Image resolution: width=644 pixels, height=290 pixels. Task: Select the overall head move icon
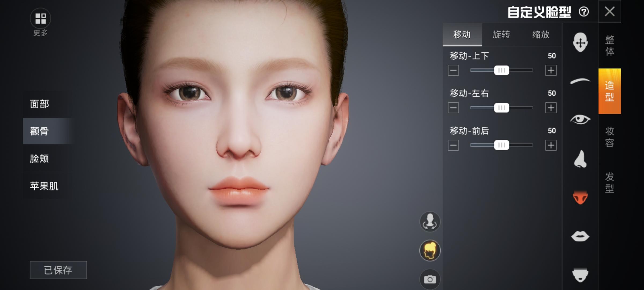pyautogui.click(x=580, y=42)
